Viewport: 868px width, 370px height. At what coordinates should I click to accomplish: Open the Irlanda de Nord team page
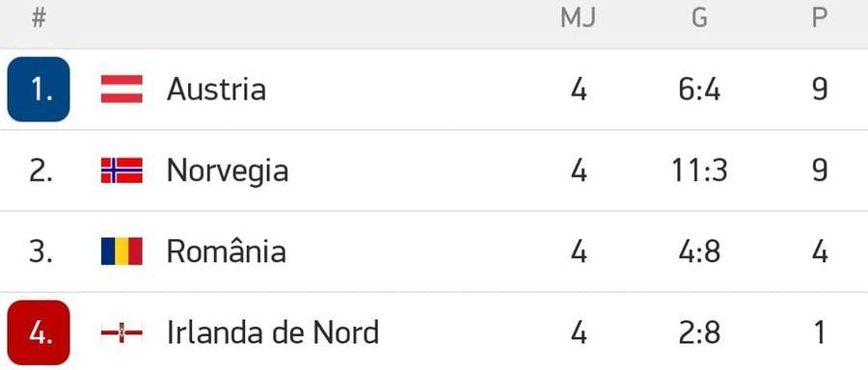273,333
